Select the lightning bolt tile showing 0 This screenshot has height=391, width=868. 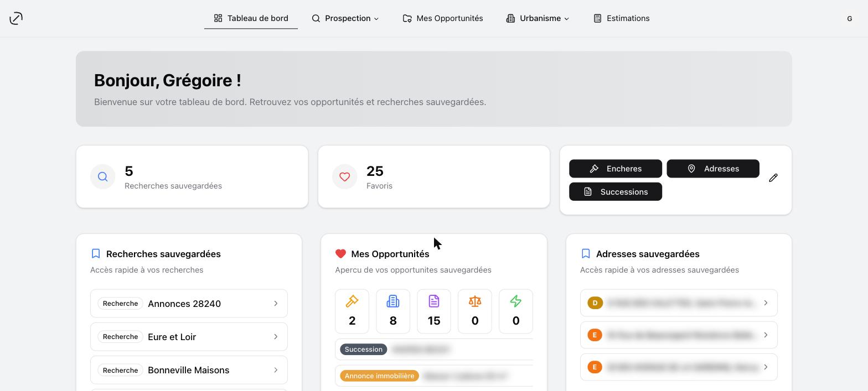[516, 311]
